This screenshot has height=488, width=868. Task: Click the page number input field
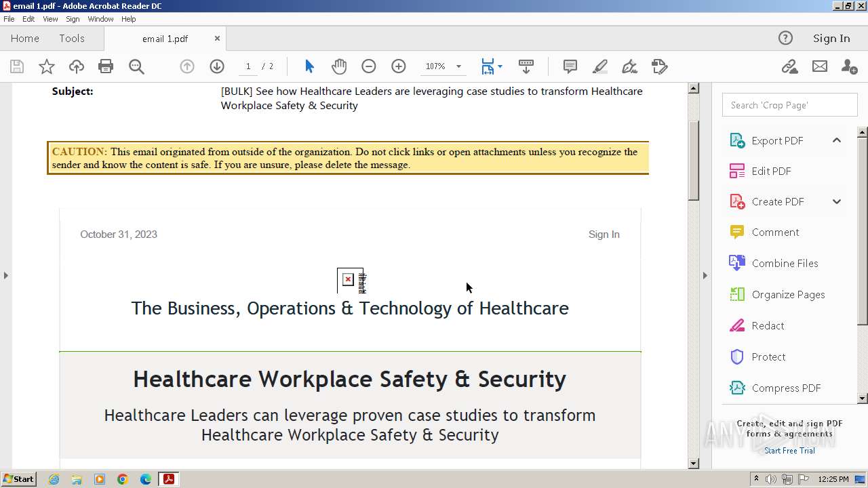pos(248,66)
